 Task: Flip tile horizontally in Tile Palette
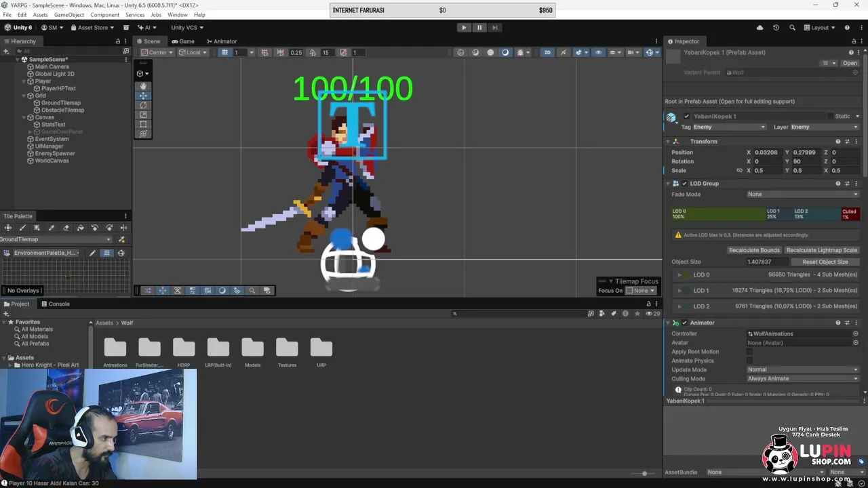[123, 228]
